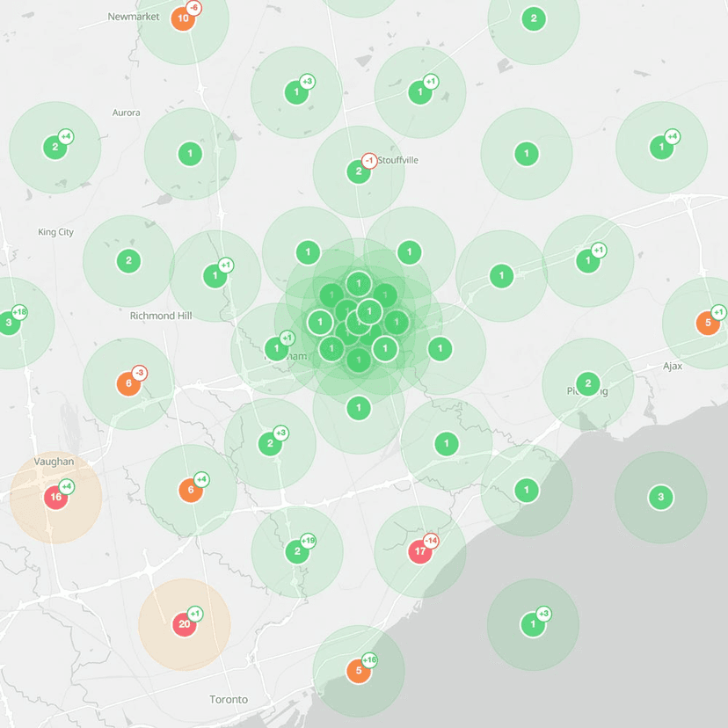Select the dark green 3 marker on the right
Screen dimensions: 728x728
[x=660, y=497]
